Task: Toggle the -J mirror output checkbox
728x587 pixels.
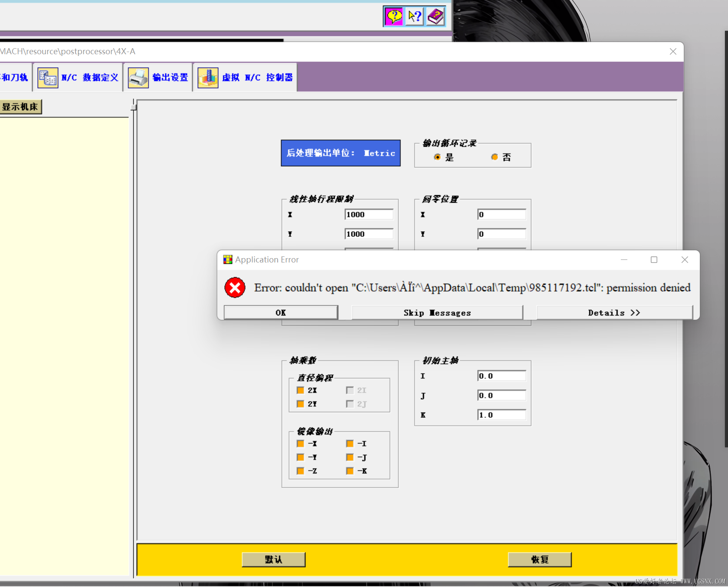Action: point(350,457)
